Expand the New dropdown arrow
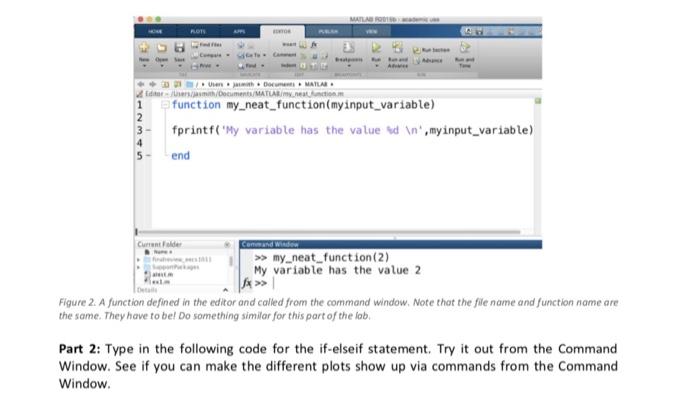This screenshot has width=700, height=408. [x=144, y=66]
